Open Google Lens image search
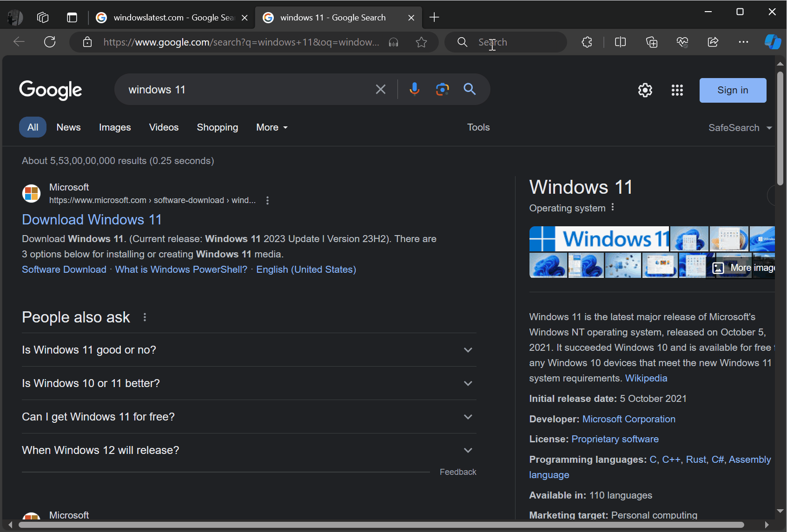 442,89
